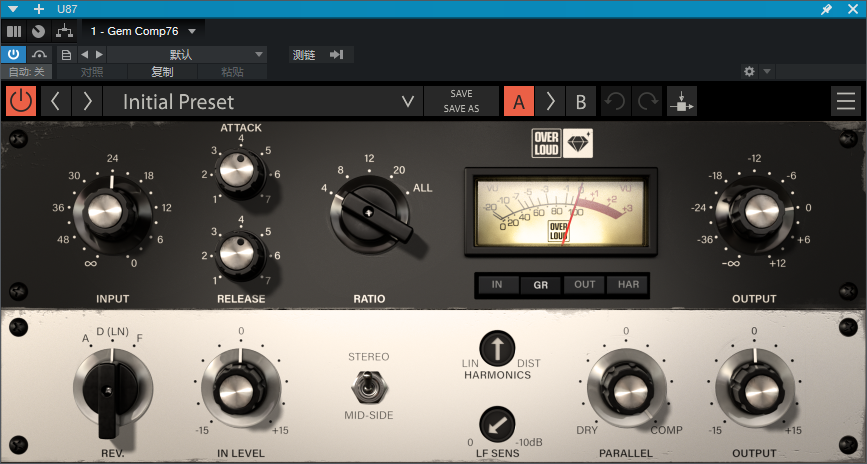Click the redo arrow icon
The height and width of the screenshot is (464, 867).
pos(647,101)
